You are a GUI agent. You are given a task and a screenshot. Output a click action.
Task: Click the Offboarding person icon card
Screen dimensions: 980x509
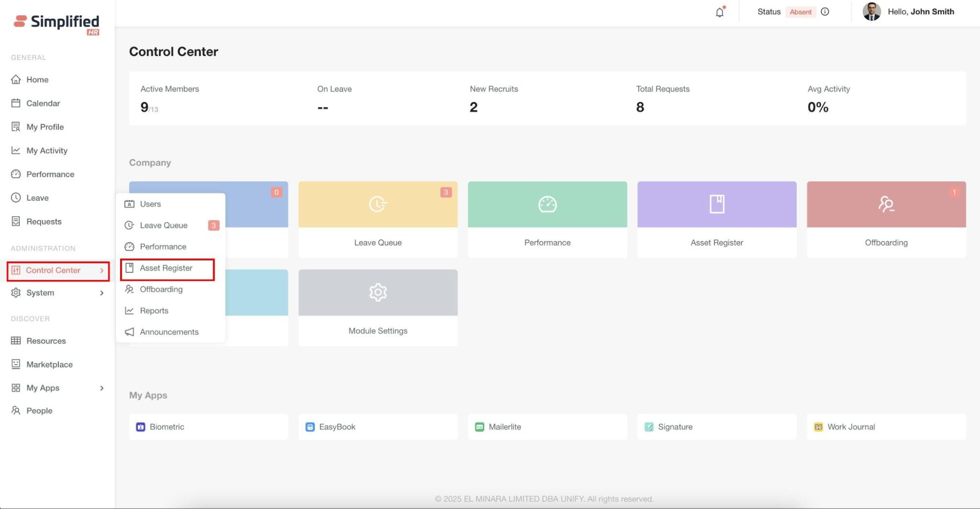pos(886,204)
